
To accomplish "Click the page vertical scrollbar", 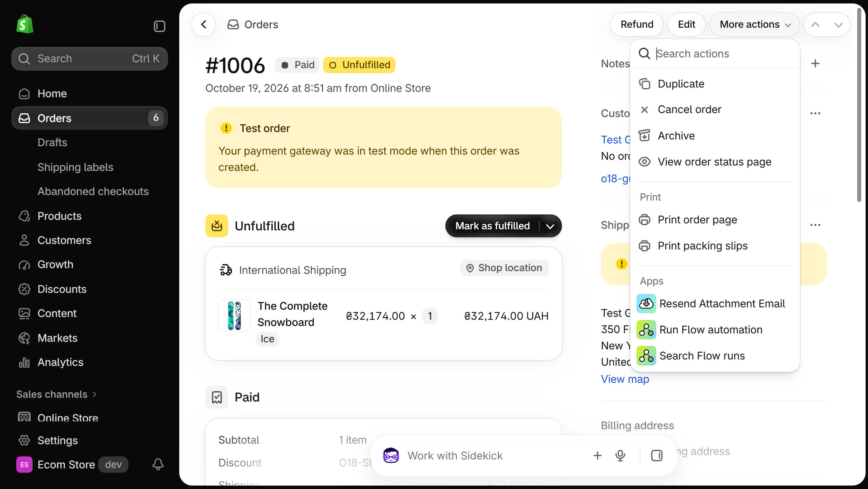I will 859,105.
